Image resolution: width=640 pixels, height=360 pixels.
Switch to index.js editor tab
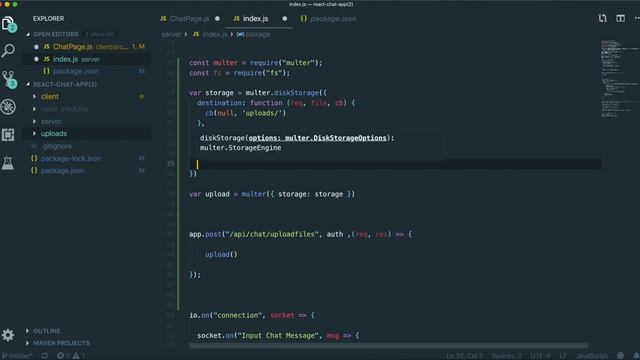click(260, 19)
